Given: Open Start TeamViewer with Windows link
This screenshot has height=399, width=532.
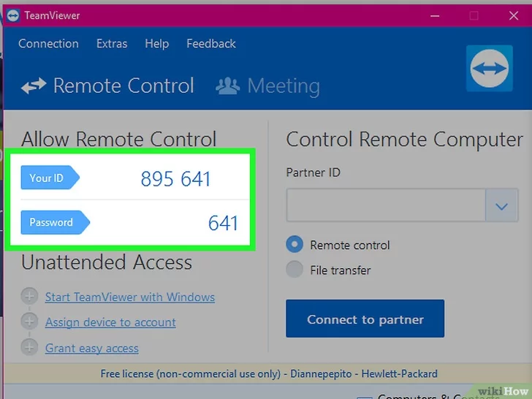Looking at the screenshot, I should tap(130, 297).
